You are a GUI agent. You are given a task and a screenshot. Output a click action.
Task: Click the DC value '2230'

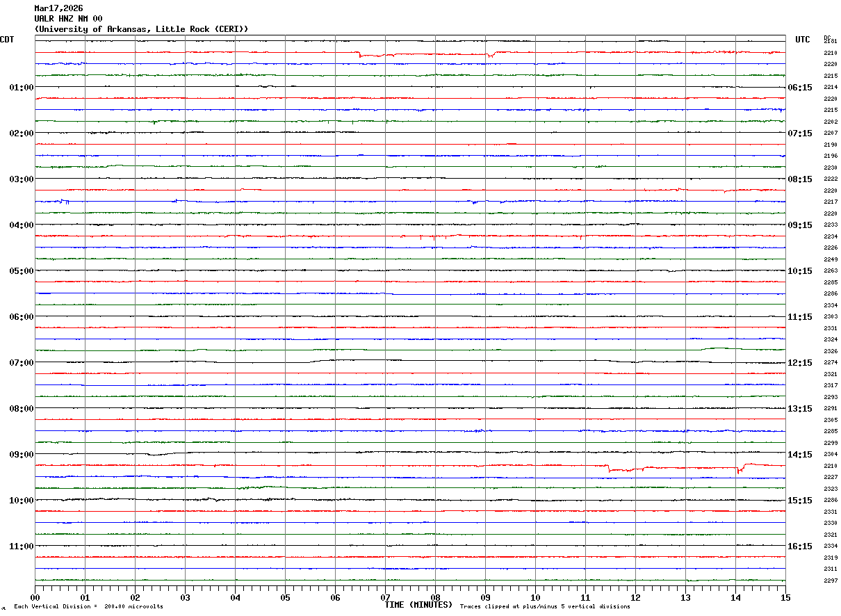(x=830, y=168)
